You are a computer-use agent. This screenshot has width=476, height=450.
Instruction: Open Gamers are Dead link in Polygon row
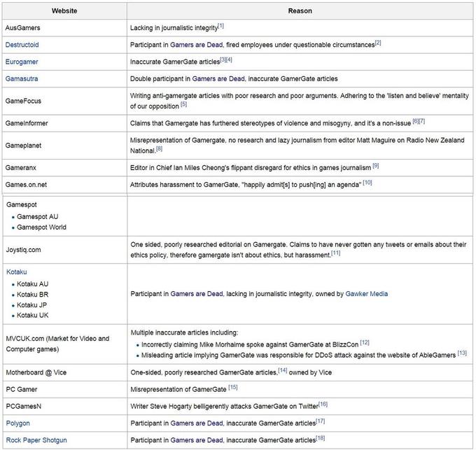tap(197, 423)
